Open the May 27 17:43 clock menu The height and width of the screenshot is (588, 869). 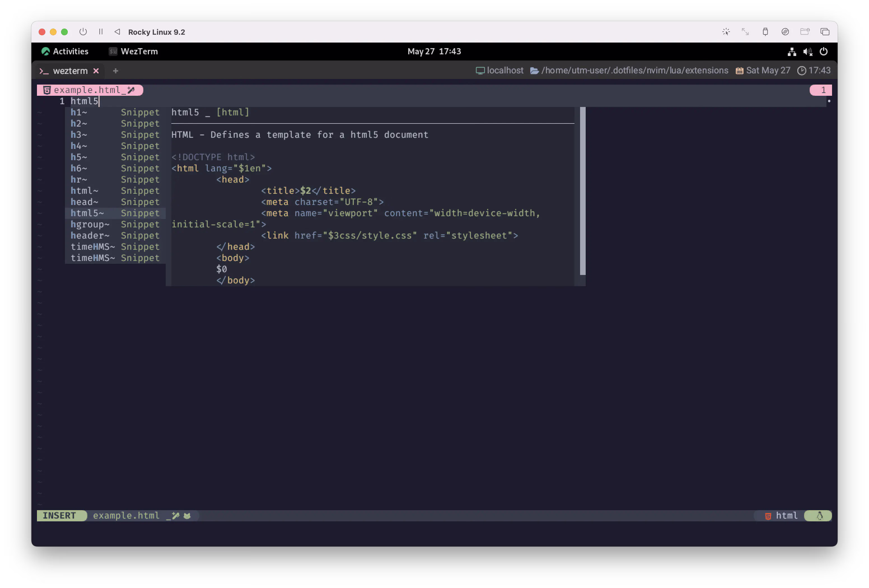[x=434, y=51]
